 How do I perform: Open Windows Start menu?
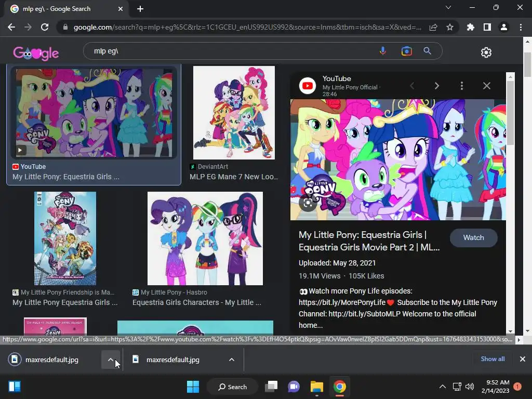tap(193, 387)
